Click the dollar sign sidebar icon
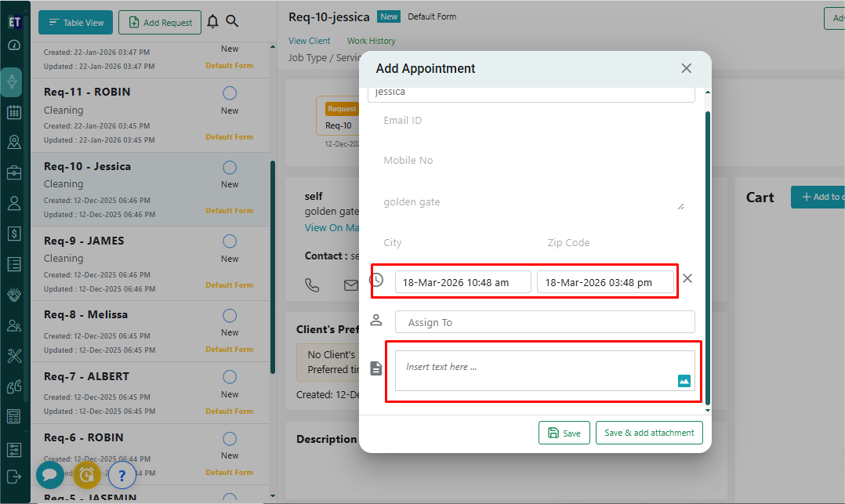 click(x=13, y=234)
